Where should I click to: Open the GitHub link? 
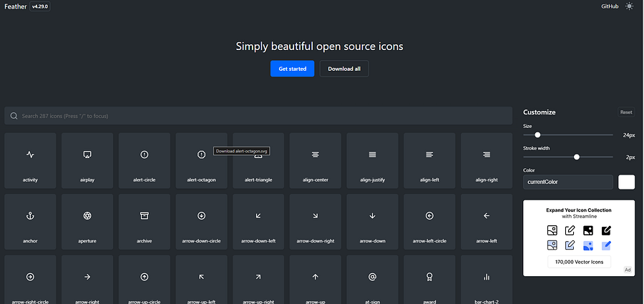610,6
